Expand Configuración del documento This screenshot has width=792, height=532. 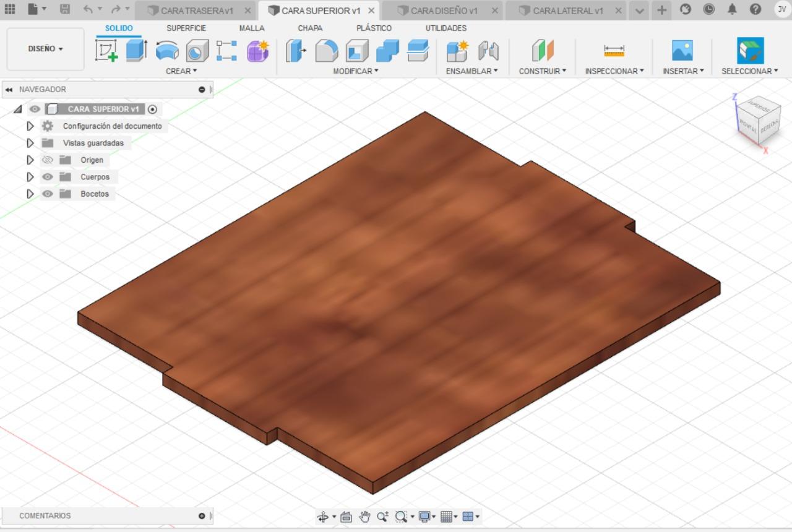coord(30,126)
